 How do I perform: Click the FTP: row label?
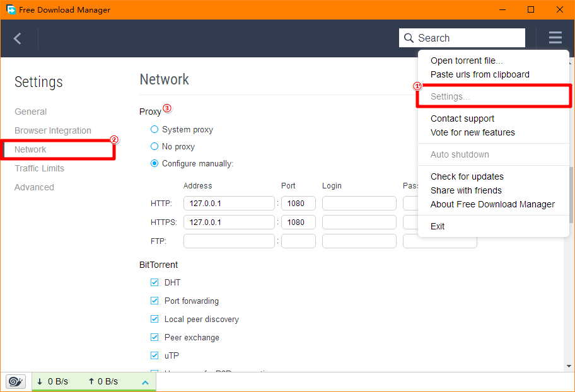(x=158, y=241)
